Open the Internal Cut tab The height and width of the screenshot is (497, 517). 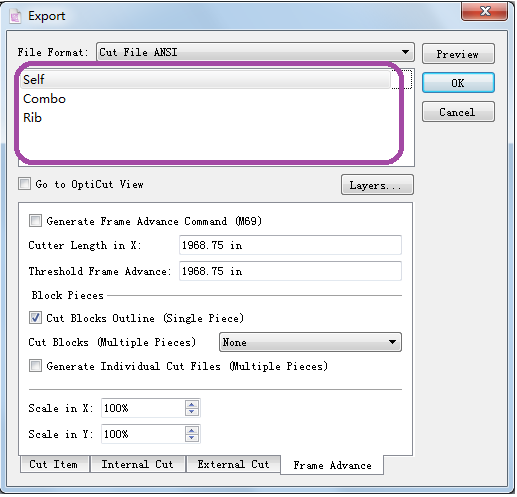[x=137, y=464]
